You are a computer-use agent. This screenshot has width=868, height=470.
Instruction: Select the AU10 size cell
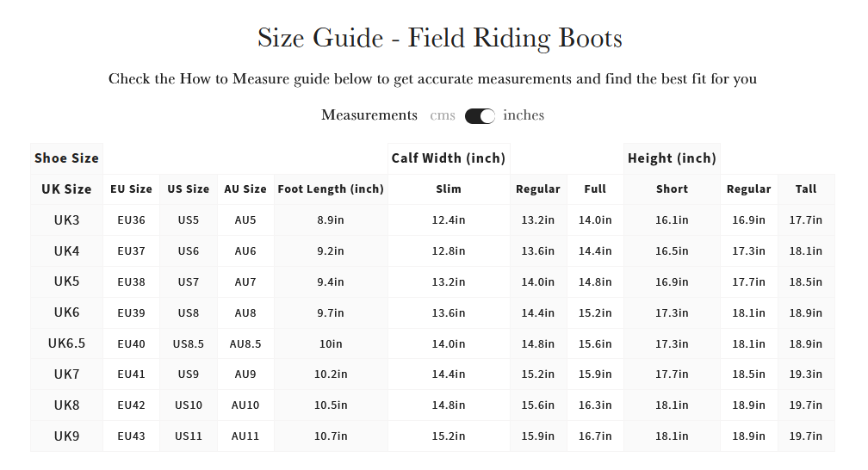tap(245, 405)
